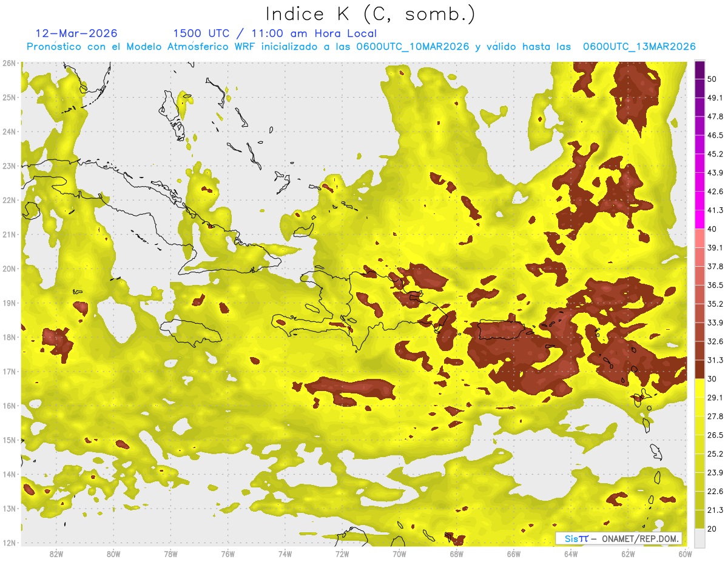Click the '22N' latitude axis label
This screenshot has width=728, height=562.
click(9, 200)
